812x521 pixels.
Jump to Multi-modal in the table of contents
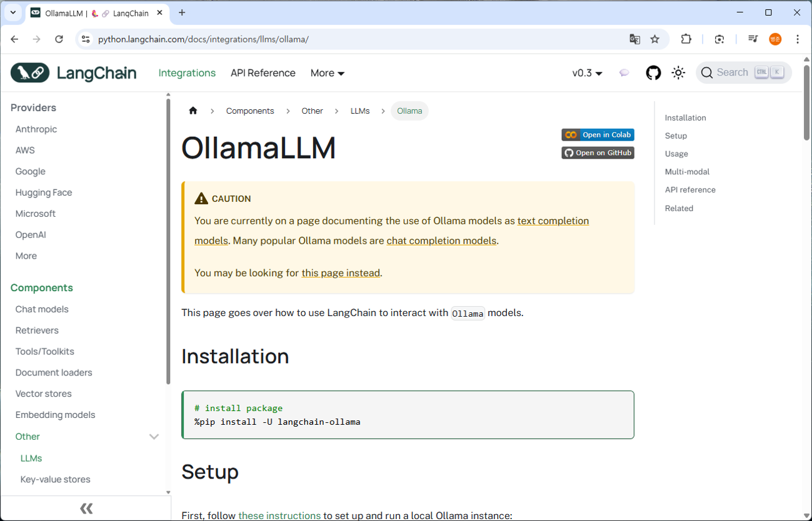click(x=687, y=172)
